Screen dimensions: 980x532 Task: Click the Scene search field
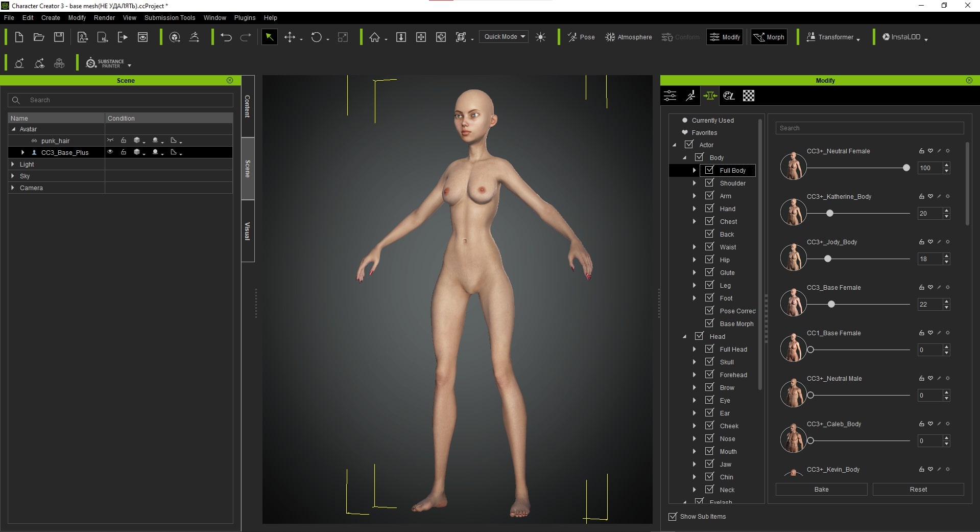tap(121, 100)
